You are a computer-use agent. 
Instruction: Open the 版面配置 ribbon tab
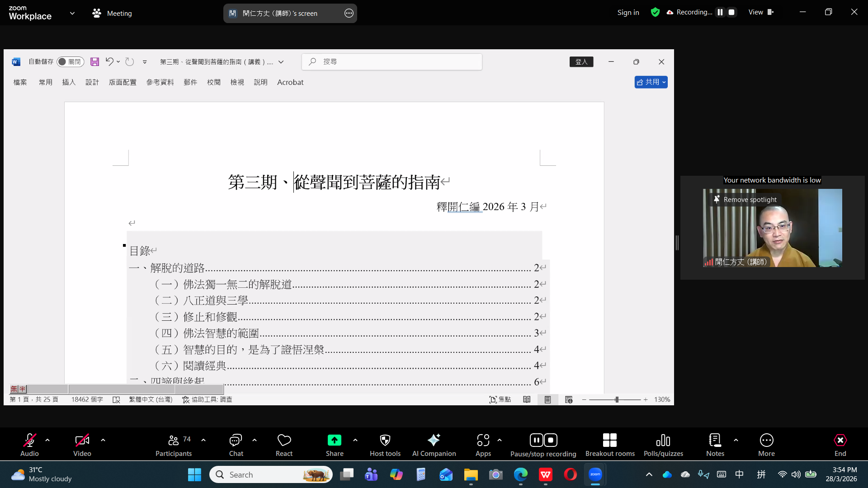[123, 82]
